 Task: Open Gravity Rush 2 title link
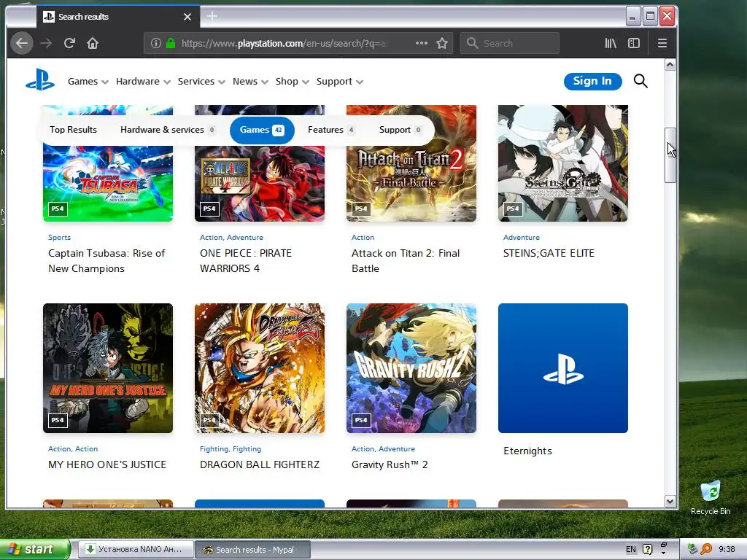click(x=390, y=464)
